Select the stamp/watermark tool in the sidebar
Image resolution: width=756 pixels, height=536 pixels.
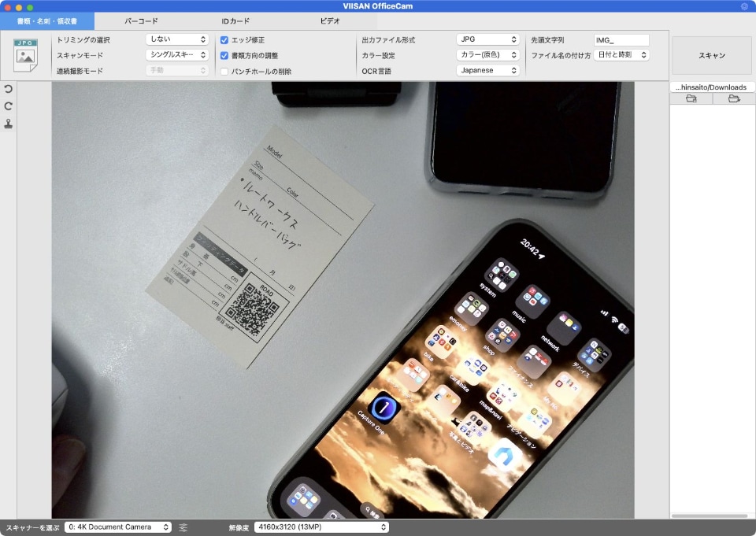[8, 124]
